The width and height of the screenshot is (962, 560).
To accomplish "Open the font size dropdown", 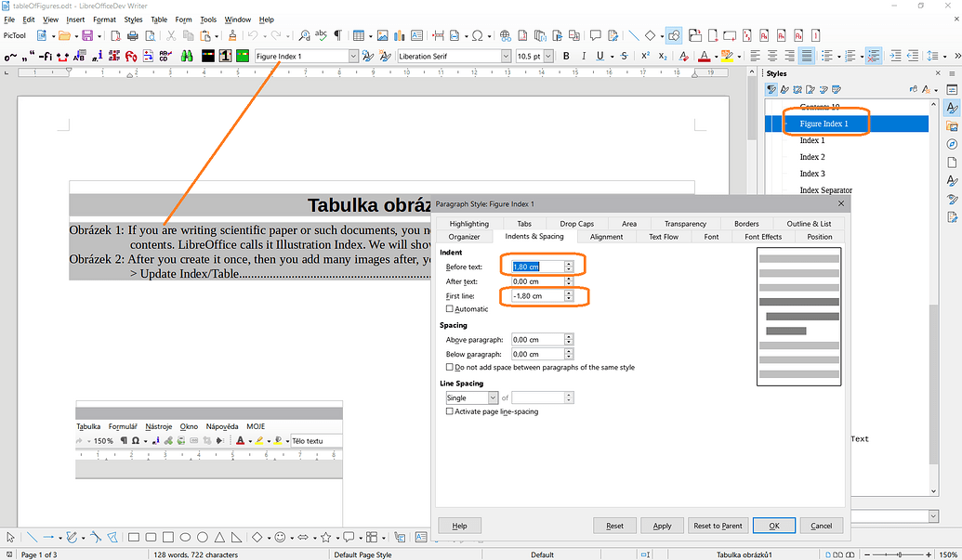I will click(x=547, y=56).
